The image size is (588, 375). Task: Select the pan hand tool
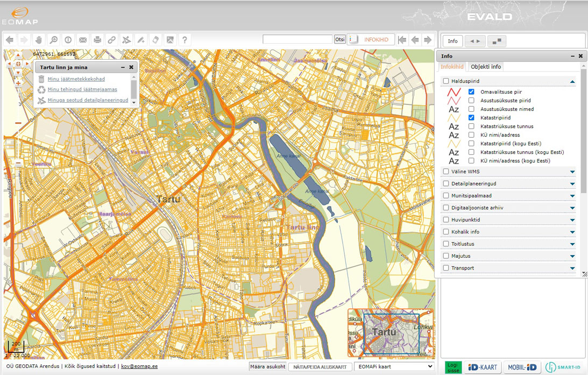coord(39,40)
